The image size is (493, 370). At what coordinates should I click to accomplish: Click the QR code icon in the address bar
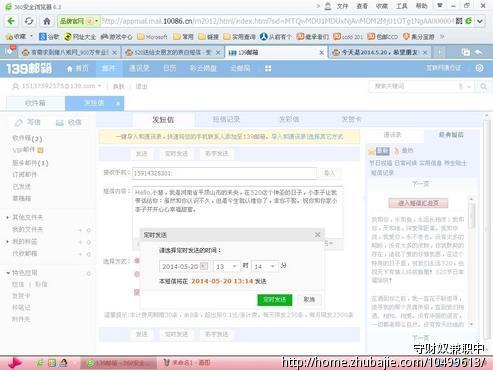(x=459, y=21)
